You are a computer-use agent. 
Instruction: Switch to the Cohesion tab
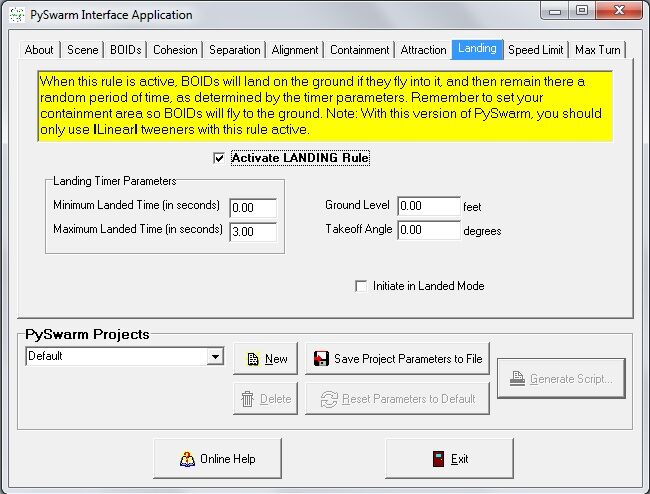[x=175, y=50]
